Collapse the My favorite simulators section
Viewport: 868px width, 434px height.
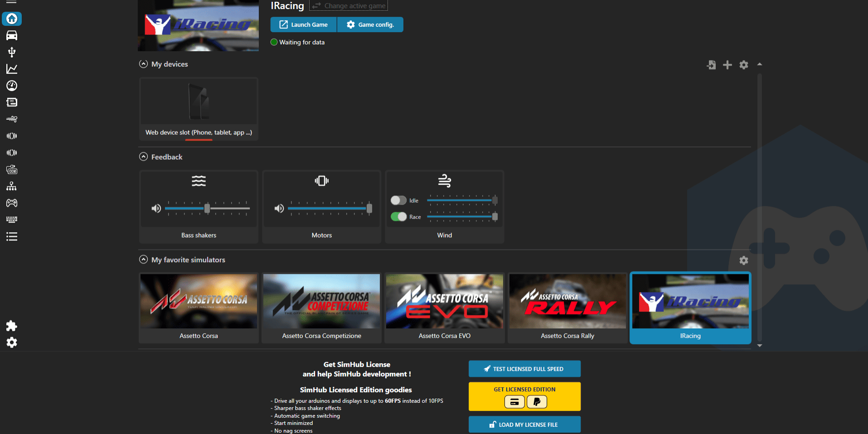[x=143, y=259]
